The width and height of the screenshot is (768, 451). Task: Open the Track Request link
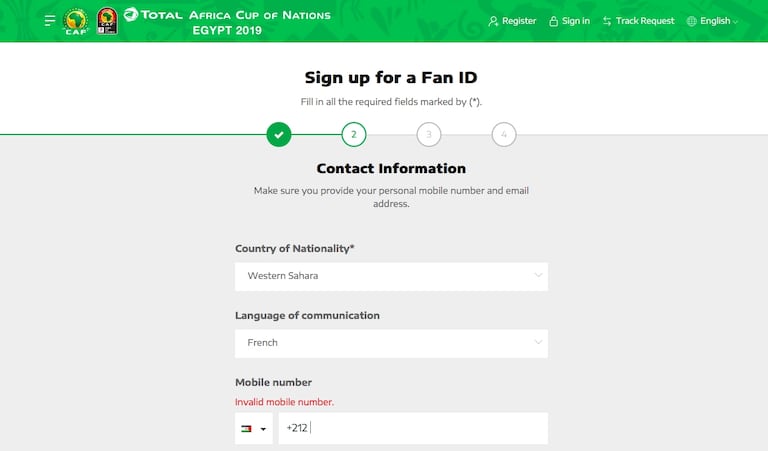click(x=645, y=21)
